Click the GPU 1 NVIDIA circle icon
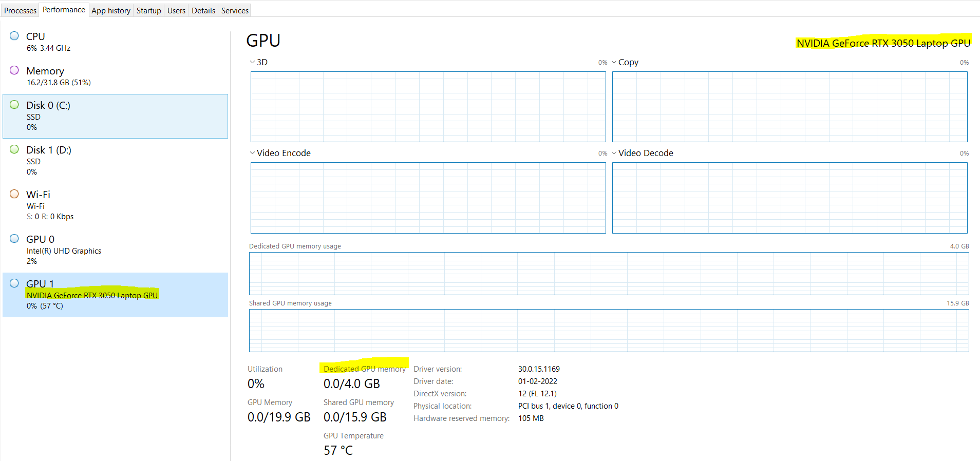This screenshot has height=461, width=980. (x=14, y=283)
